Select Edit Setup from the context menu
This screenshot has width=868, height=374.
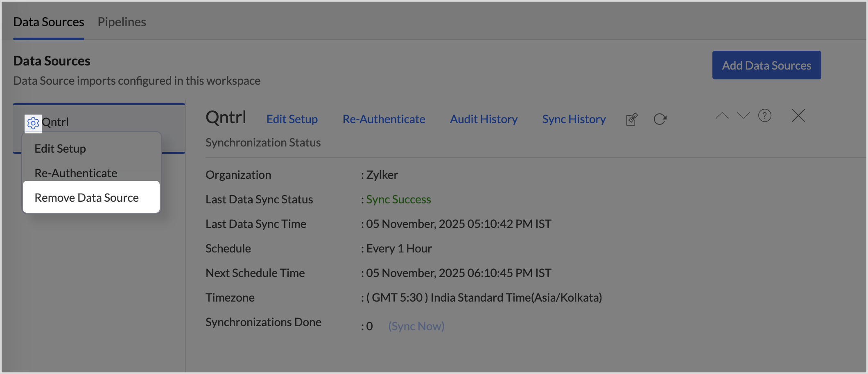pyautogui.click(x=60, y=149)
